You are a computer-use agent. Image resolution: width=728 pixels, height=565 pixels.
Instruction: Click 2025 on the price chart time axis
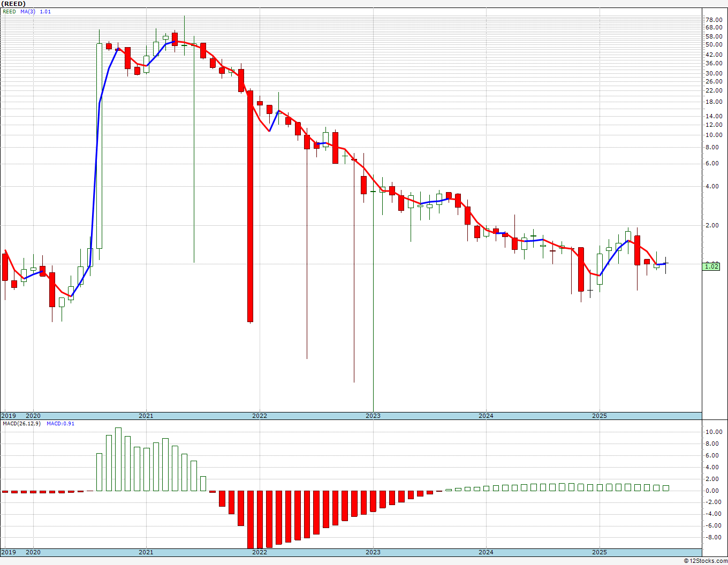point(600,416)
